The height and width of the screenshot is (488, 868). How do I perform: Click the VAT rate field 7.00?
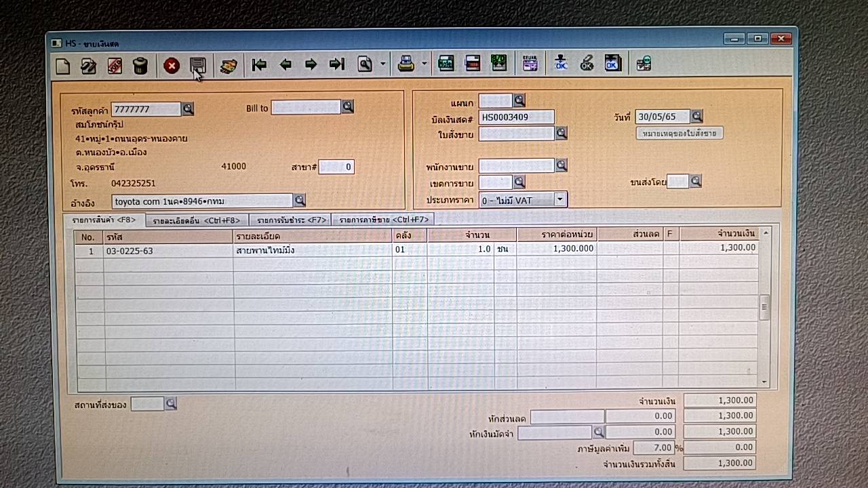(x=654, y=447)
